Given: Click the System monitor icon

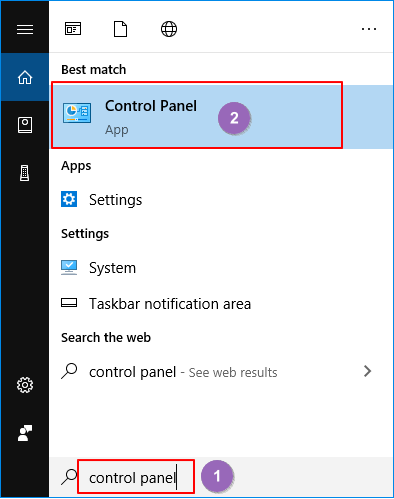Looking at the screenshot, I should (x=69, y=267).
